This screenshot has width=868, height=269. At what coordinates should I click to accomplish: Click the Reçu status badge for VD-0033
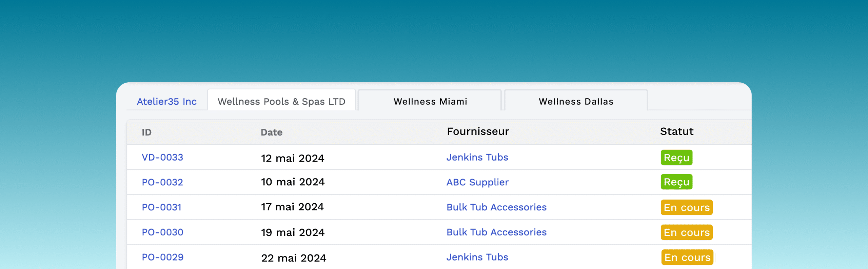pyautogui.click(x=676, y=158)
